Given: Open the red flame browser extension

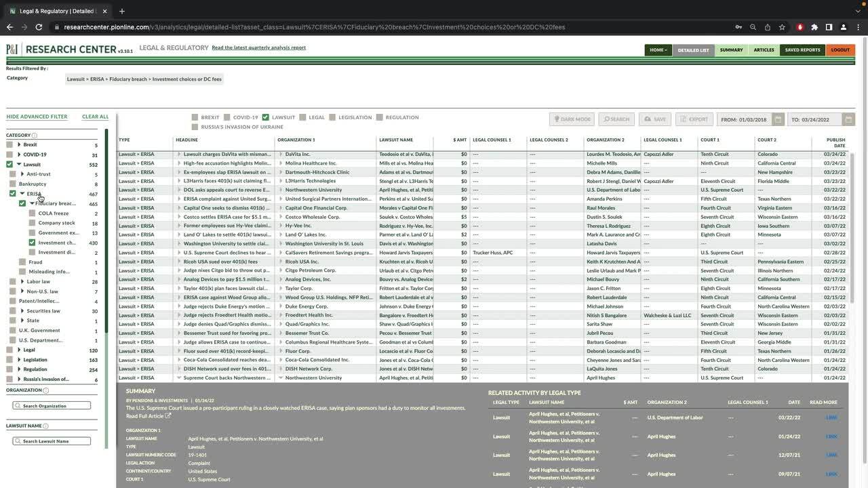Looking at the screenshot, I should tap(800, 27).
